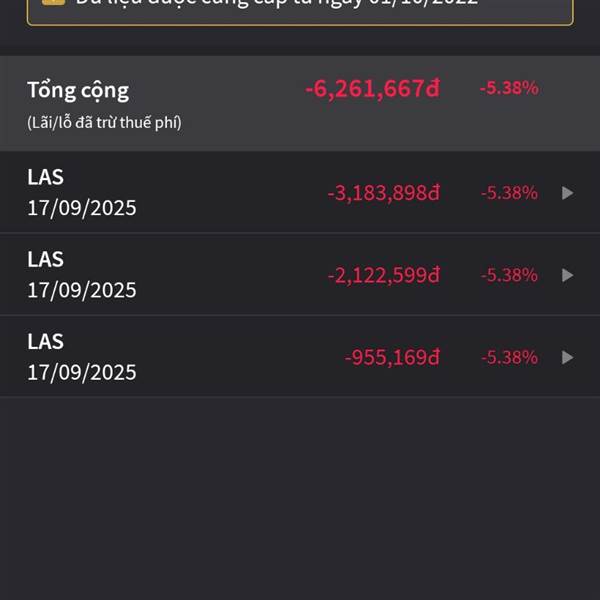Expand arrow for the -2,122,599đ LAS entry

pos(568,275)
